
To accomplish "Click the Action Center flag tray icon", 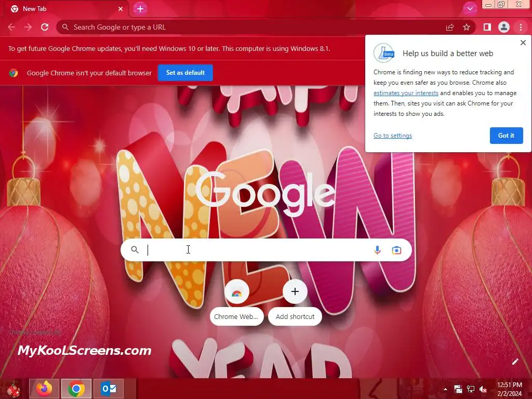I will [458, 389].
